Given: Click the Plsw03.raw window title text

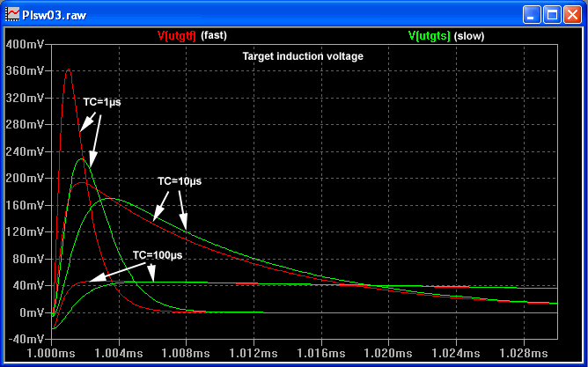Looking at the screenshot, I should coord(55,15).
